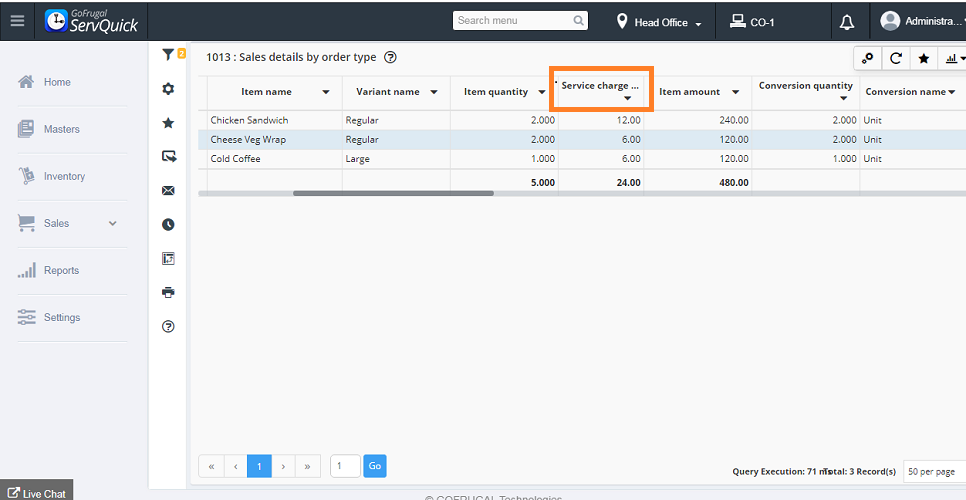Screen dimensions: 966x500
Task: Go to last page button
Action: [307, 466]
